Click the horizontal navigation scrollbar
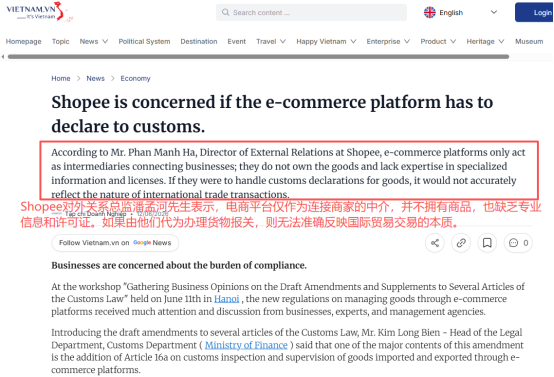Screen dimensions: 554x377 click(x=258, y=57)
